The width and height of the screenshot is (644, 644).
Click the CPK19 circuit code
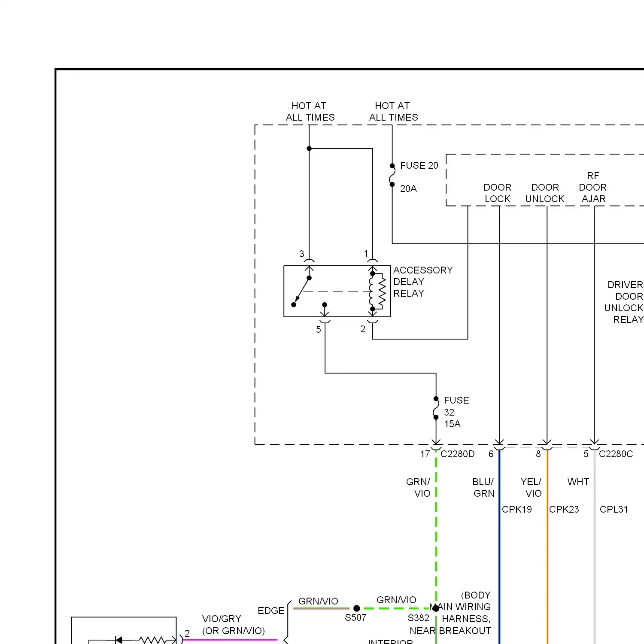pyautogui.click(x=517, y=509)
